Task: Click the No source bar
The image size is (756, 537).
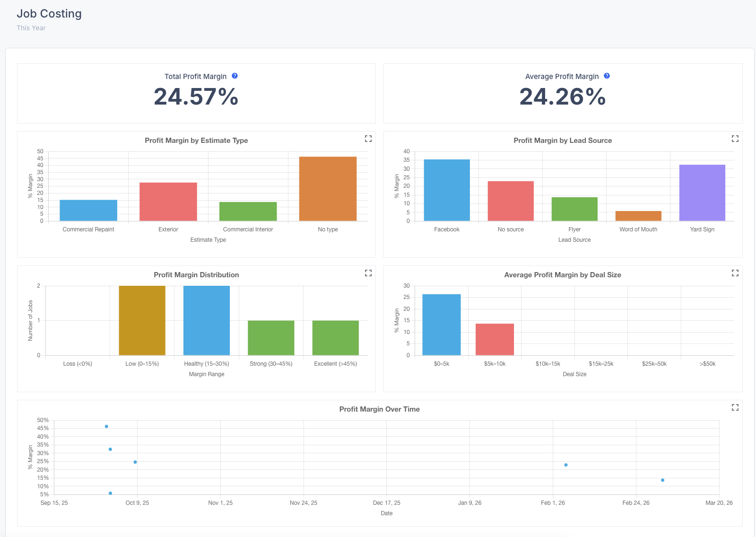Action: point(511,201)
